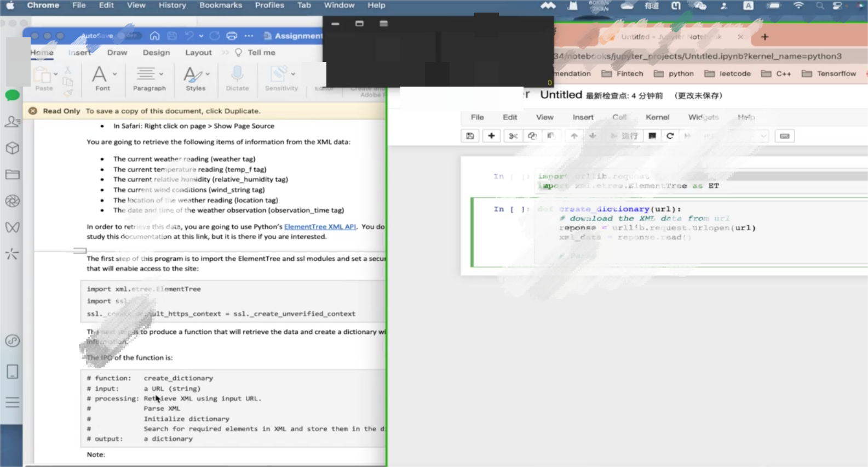Cut selected cells with scissors icon
The image size is (868, 467).
(513, 136)
